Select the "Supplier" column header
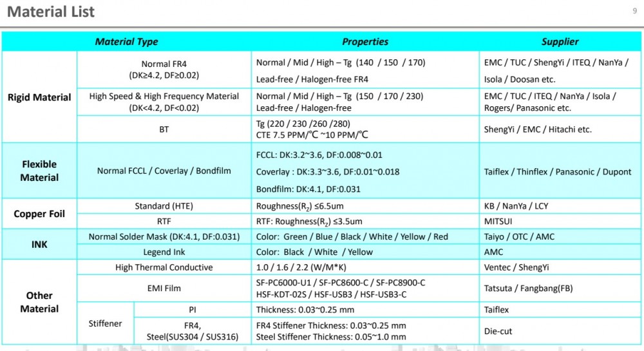 coord(560,42)
